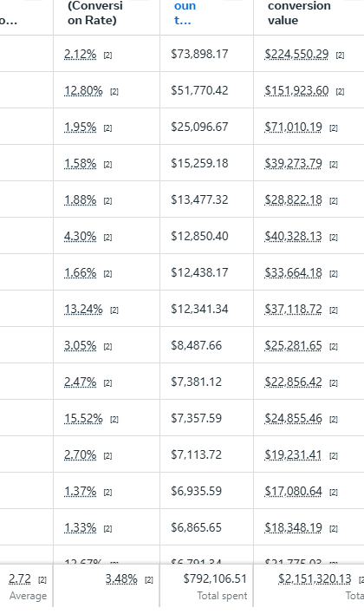This screenshot has height=614, width=364.
Task: Click the $71,010.19 conversion value
Action: tap(294, 127)
